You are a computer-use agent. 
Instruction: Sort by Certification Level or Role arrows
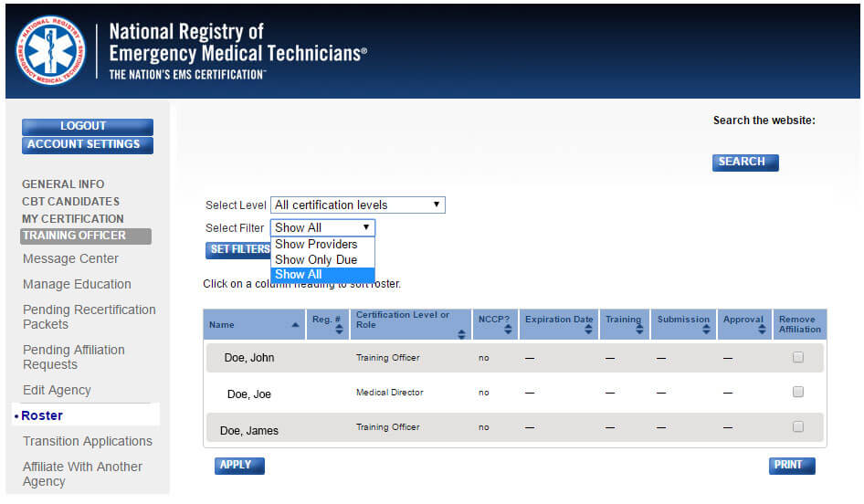coord(461,334)
